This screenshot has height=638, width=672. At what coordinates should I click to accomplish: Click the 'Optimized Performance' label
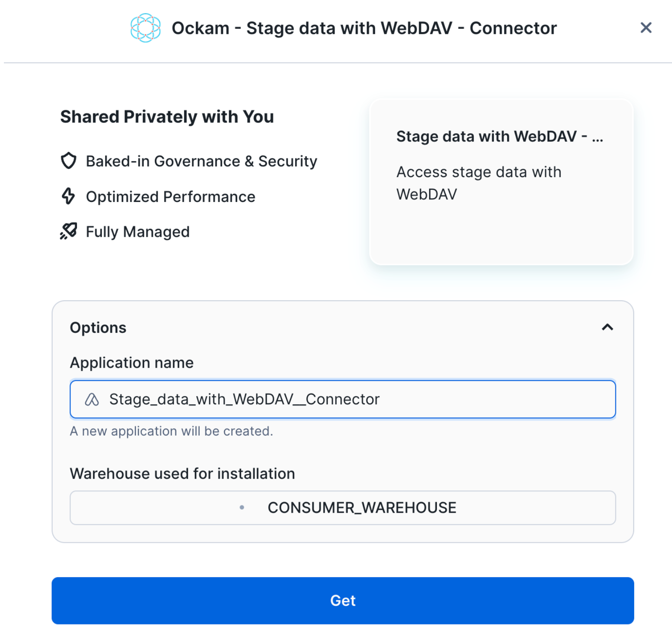171,197
